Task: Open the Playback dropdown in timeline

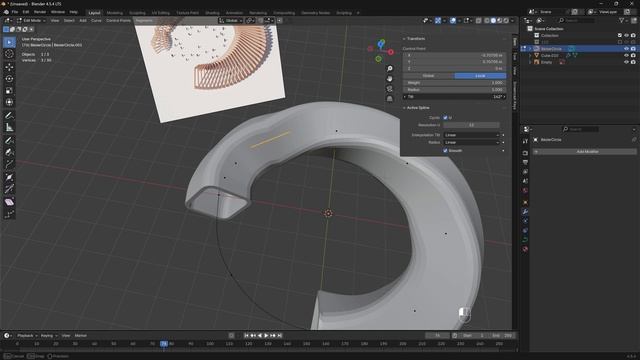Action: (x=27, y=336)
